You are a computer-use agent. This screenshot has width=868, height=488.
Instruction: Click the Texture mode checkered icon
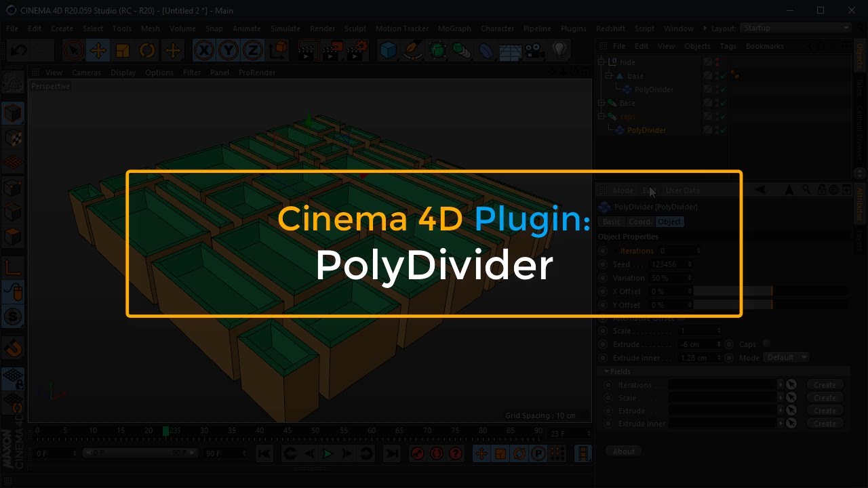tap(13, 138)
